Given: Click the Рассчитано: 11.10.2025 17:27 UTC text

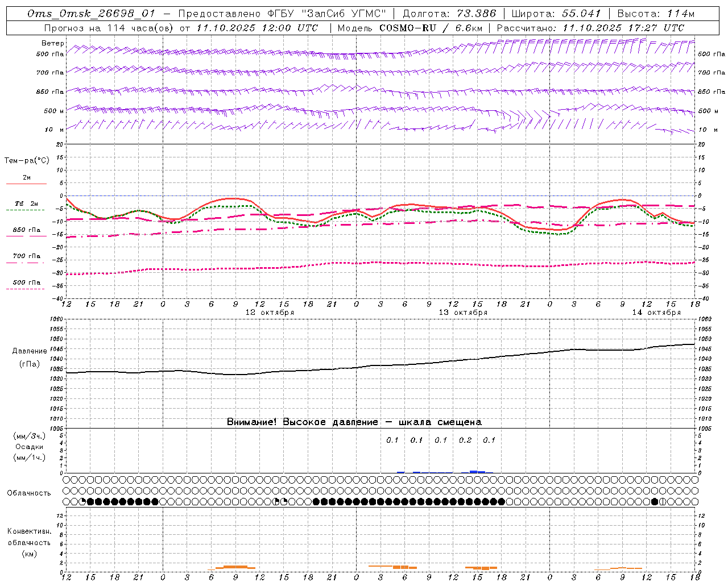Looking at the screenshot, I should pyautogui.click(x=590, y=28).
